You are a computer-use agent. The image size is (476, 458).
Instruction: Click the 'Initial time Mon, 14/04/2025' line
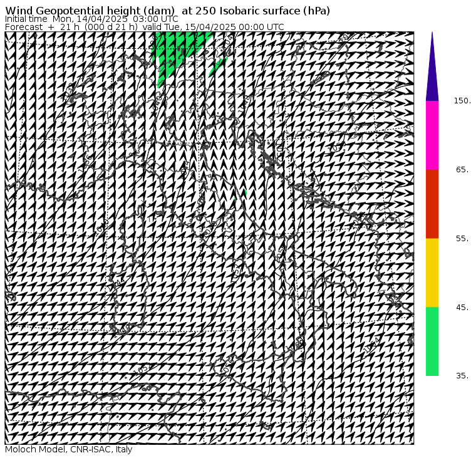pos(91,19)
